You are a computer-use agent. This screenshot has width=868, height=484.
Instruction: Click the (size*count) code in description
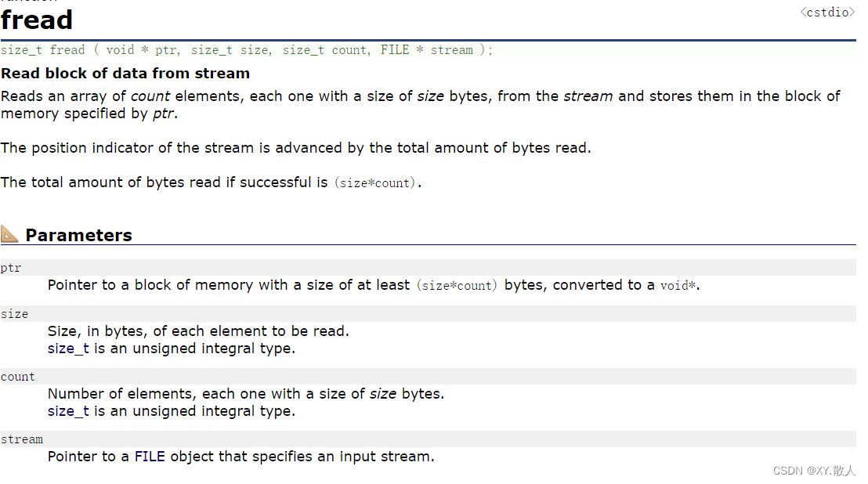[x=374, y=183]
